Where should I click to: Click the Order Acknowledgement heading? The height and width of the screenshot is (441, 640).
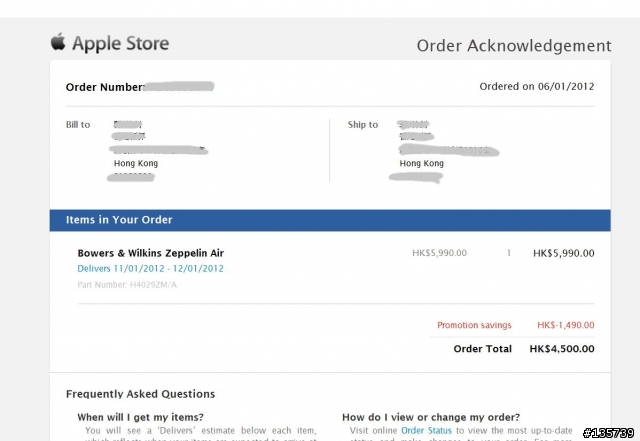point(514,46)
